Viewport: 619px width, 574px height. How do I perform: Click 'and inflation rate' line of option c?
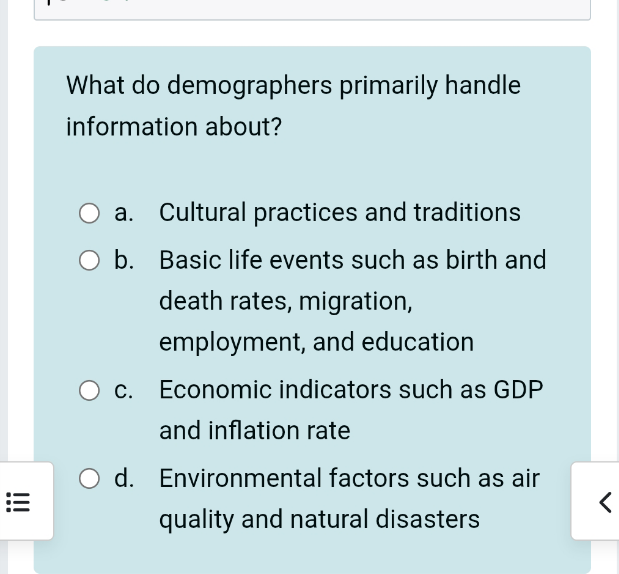tap(255, 430)
